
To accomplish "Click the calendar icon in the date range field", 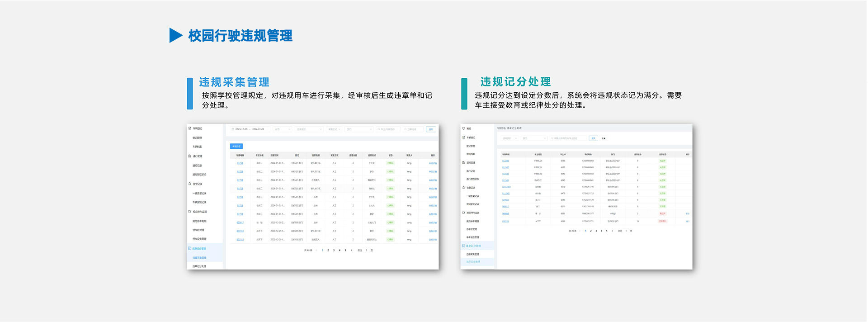I will tap(233, 129).
